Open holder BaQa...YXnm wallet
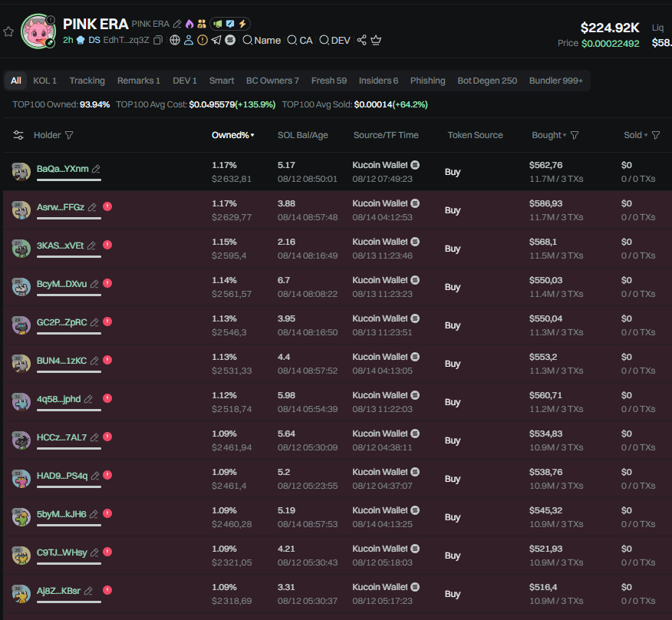This screenshot has height=620, width=672. click(x=63, y=169)
